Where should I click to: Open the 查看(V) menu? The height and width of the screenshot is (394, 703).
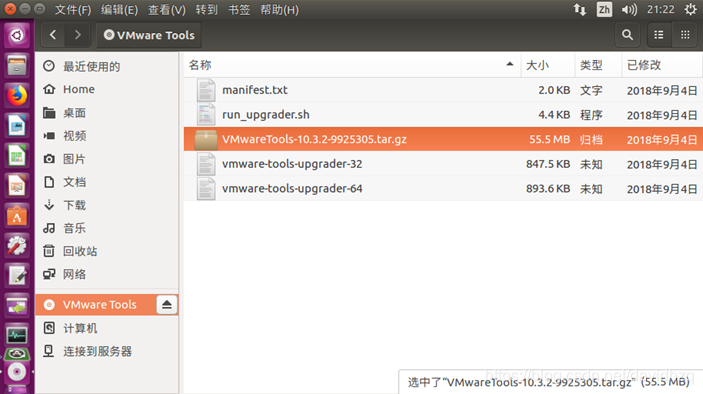coord(167,10)
